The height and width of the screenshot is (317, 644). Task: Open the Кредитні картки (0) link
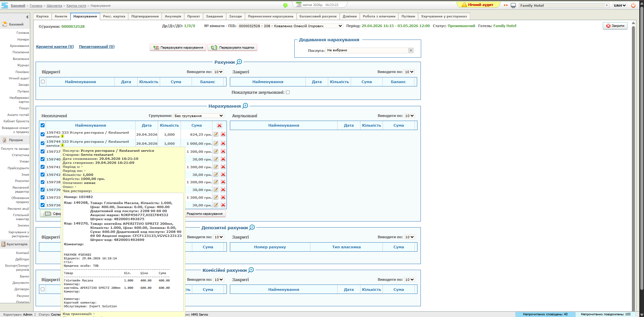click(55, 47)
